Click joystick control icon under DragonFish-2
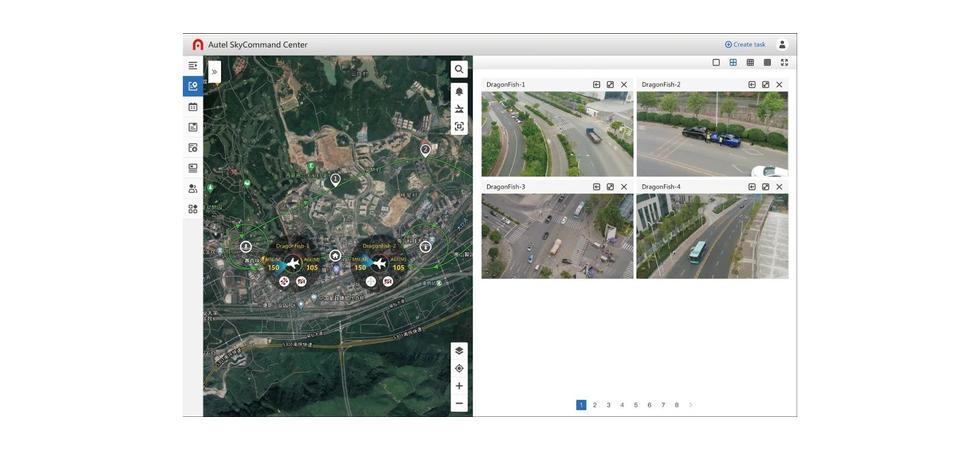 coord(371,282)
